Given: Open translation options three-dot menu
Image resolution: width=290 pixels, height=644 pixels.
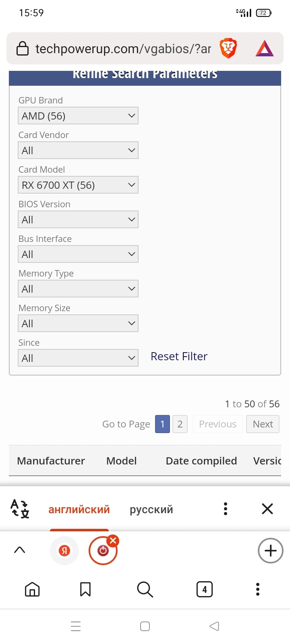Looking at the screenshot, I should tap(226, 509).
